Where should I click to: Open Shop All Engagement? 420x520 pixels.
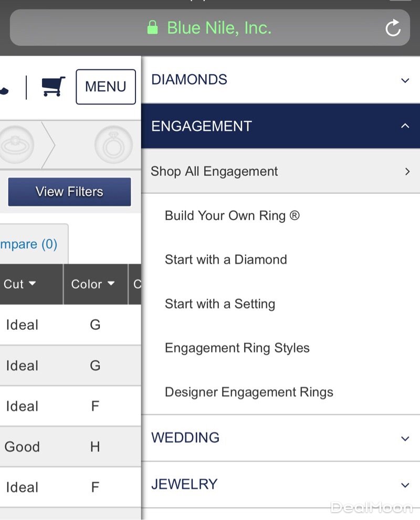tap(280, 171)
